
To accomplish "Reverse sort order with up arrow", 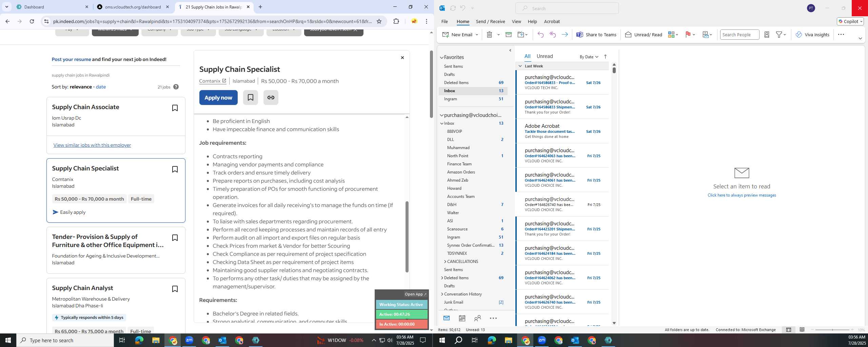I will click(605, 57).
